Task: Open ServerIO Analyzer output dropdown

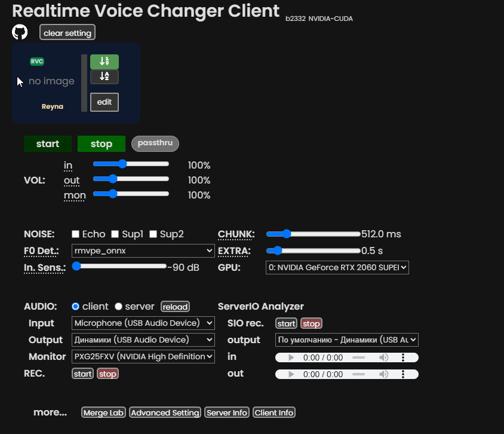Action: point(347,340)
